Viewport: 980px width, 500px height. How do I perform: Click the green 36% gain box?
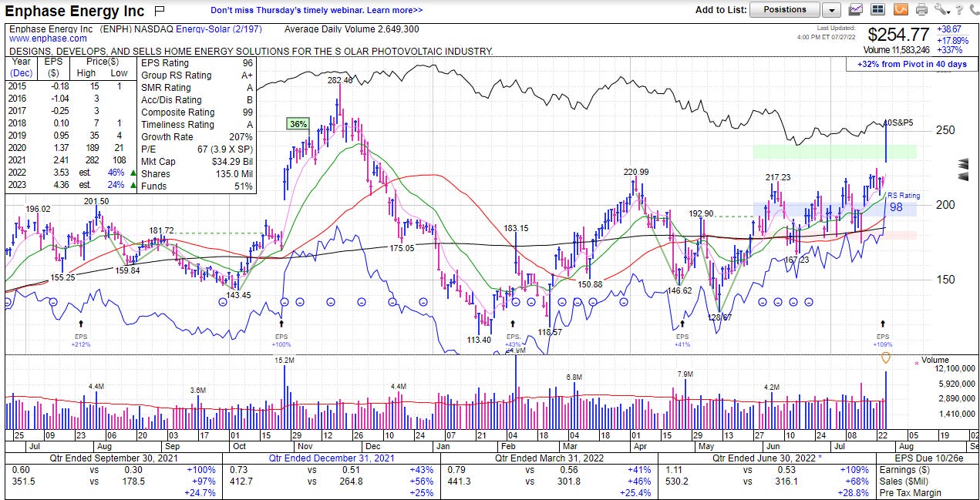point(298,124)
